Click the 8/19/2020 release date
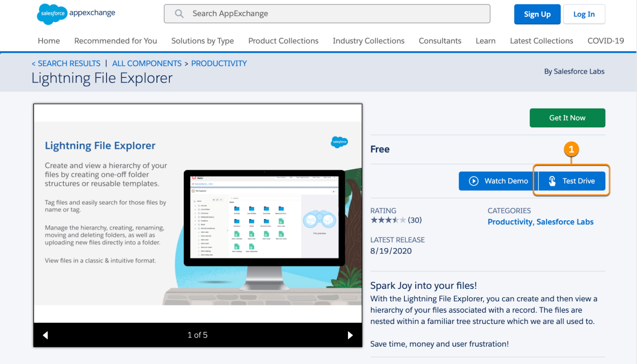637x364 pixels. tap(391, 251)
